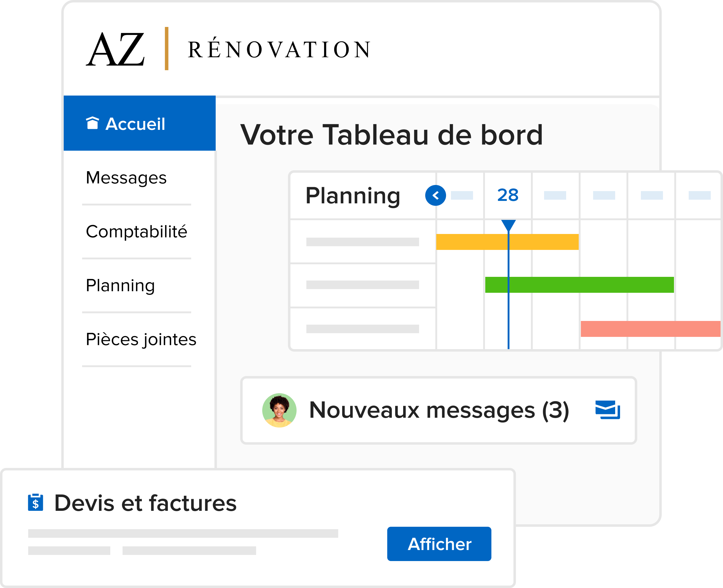This screenshot has height=588, width=723.
Task: Click the salmon task bar in planning
Action: tap(650, 329)
